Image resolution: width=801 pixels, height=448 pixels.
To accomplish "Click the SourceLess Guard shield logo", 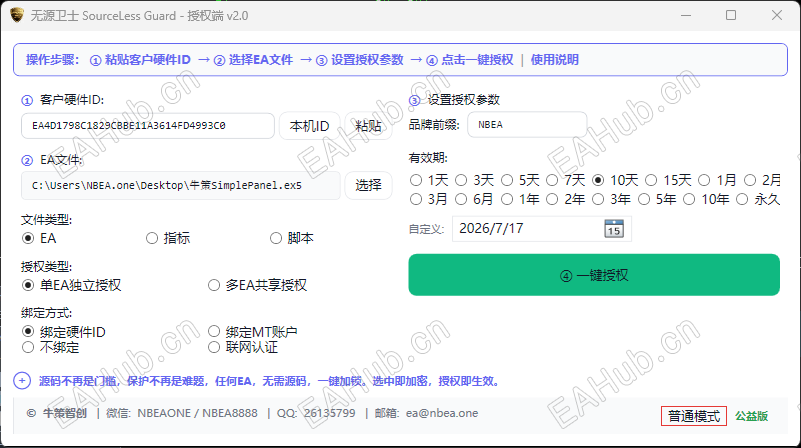I will pyautogui.click(x=17, y=15).
